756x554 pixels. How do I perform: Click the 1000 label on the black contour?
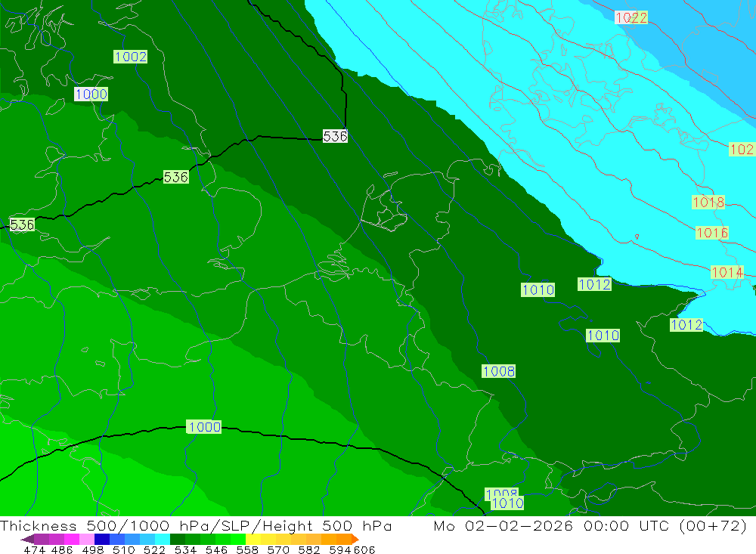coord(204,427)
